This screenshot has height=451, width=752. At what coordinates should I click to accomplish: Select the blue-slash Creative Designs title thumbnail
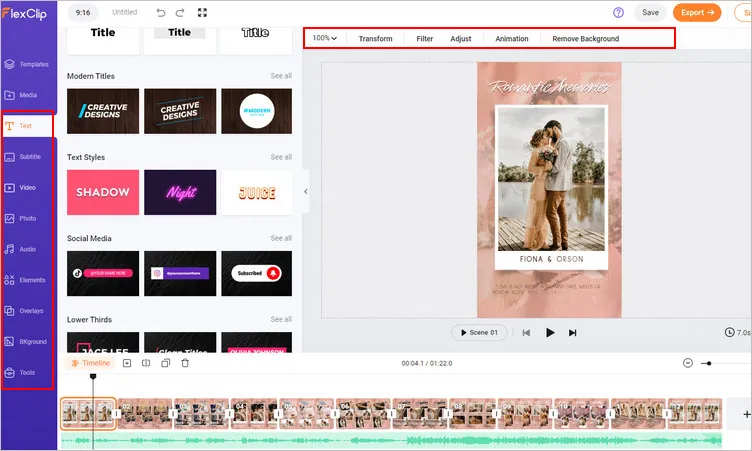[103, 111]
